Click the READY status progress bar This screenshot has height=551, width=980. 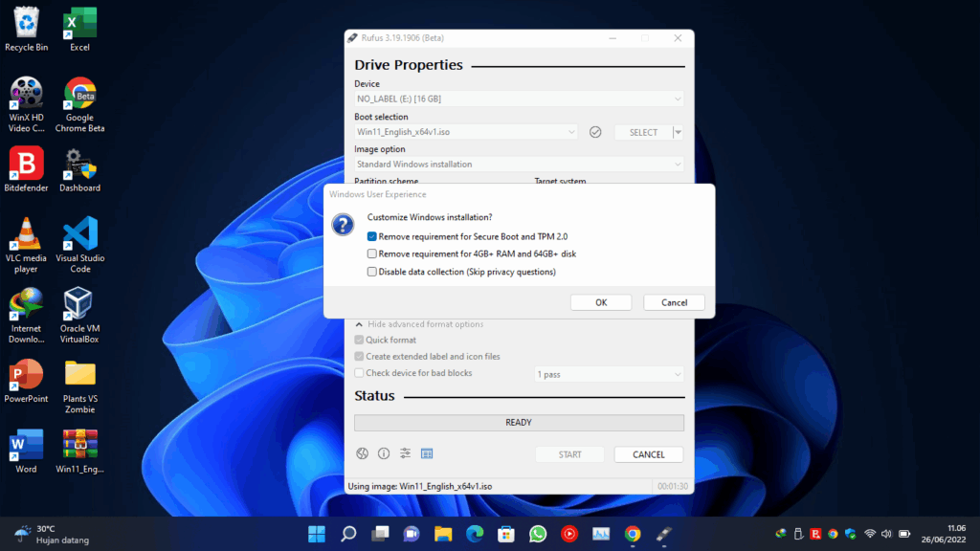[x=518, y=422]
